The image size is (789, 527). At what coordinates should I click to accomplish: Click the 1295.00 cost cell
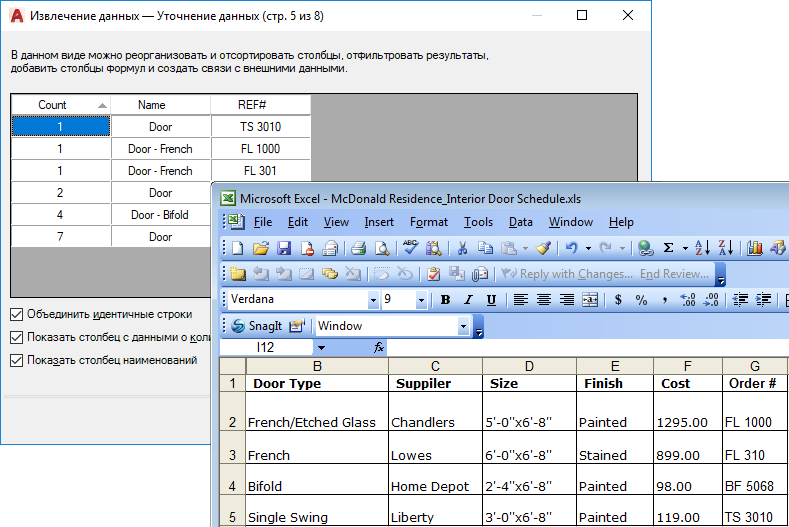coord(688,411)
